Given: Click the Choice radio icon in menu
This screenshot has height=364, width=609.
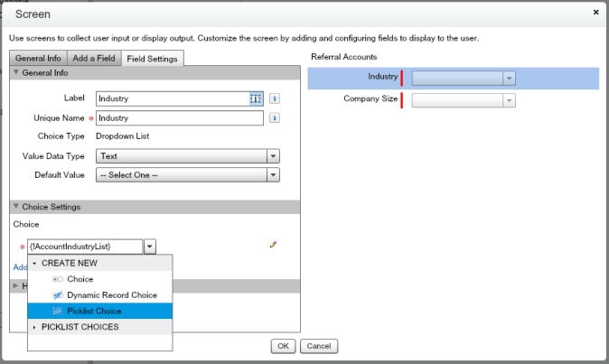Looking at the screenshot, I should pyautogui.click(x=58, y=279).
